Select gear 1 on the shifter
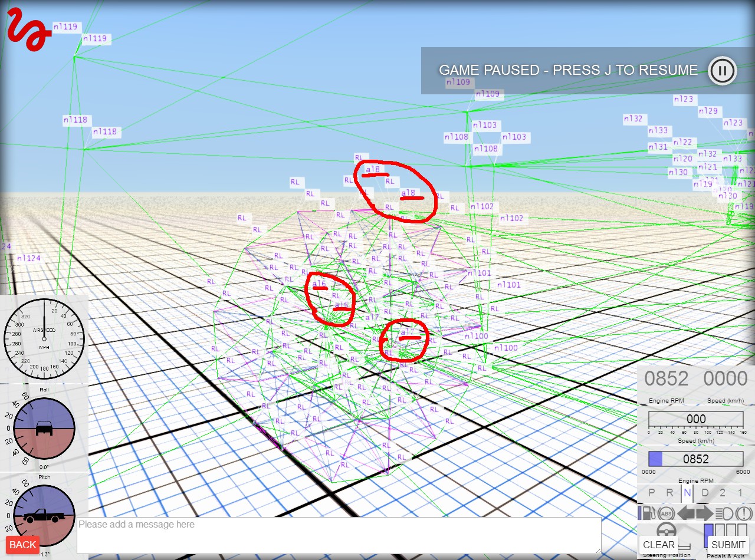Screen dimensions: 755x560 click(740, 493)
